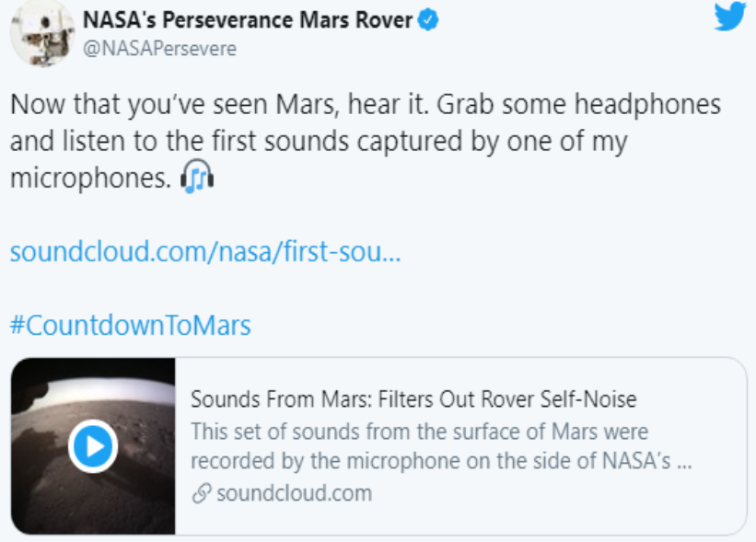Click the headphones emoji in the tweet
The image size is (756, 542).
tap(198, 177)
